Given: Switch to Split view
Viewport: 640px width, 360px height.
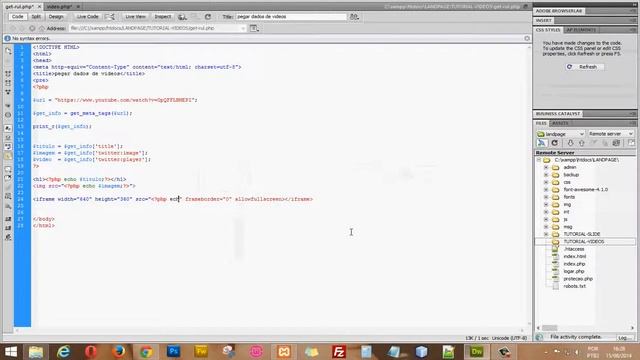Looking at the screenshot, I should point(36,17).
